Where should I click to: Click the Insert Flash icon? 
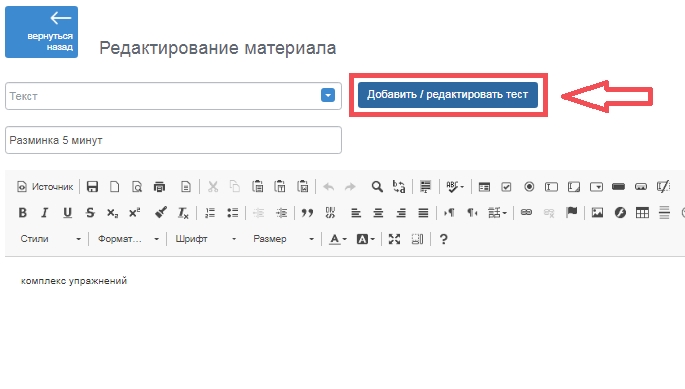point(620,213)
